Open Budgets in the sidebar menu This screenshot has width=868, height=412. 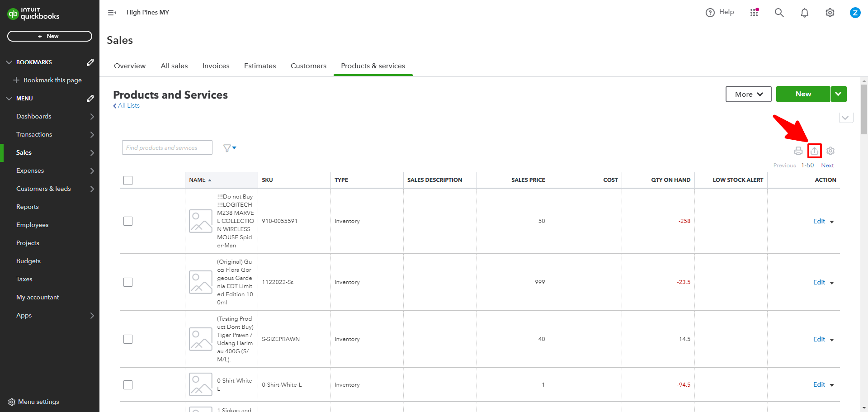(x=28, y=261)
